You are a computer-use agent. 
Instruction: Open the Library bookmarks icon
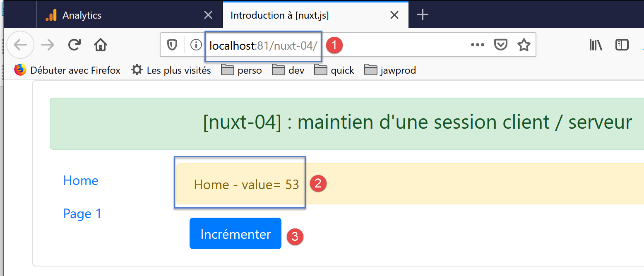[596, 45]
